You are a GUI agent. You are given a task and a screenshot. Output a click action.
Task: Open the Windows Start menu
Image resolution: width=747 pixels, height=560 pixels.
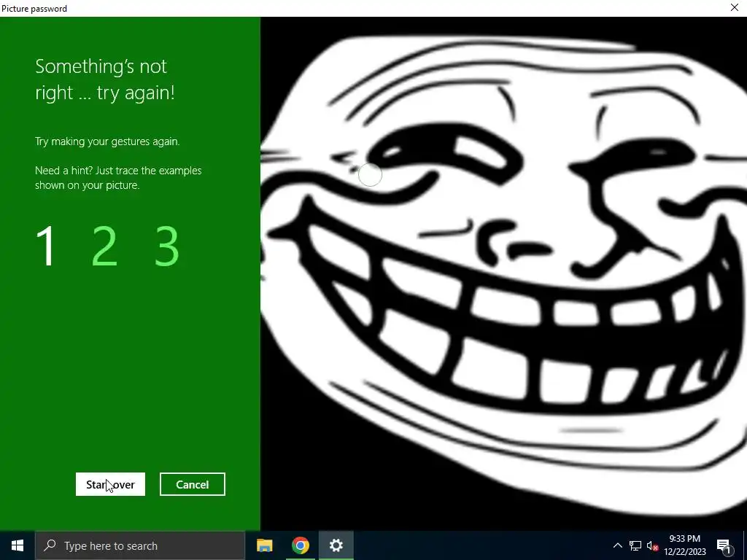tap(18, 545)
